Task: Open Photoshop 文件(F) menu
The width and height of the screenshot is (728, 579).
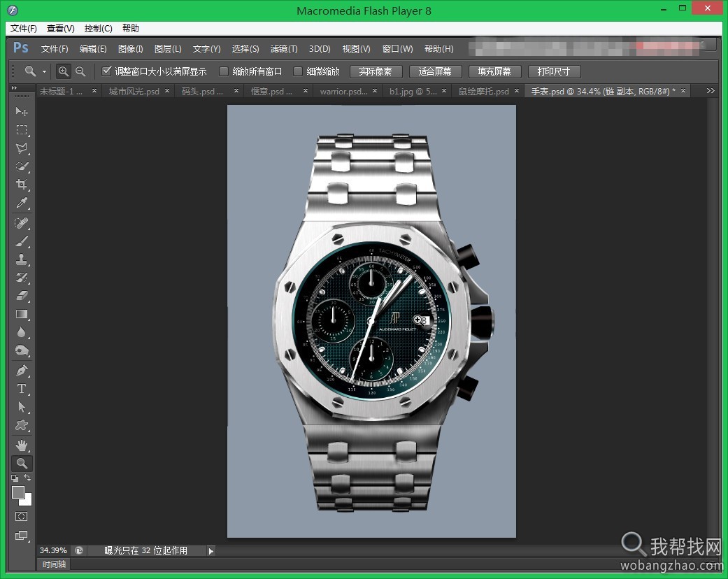Action: 55,49
